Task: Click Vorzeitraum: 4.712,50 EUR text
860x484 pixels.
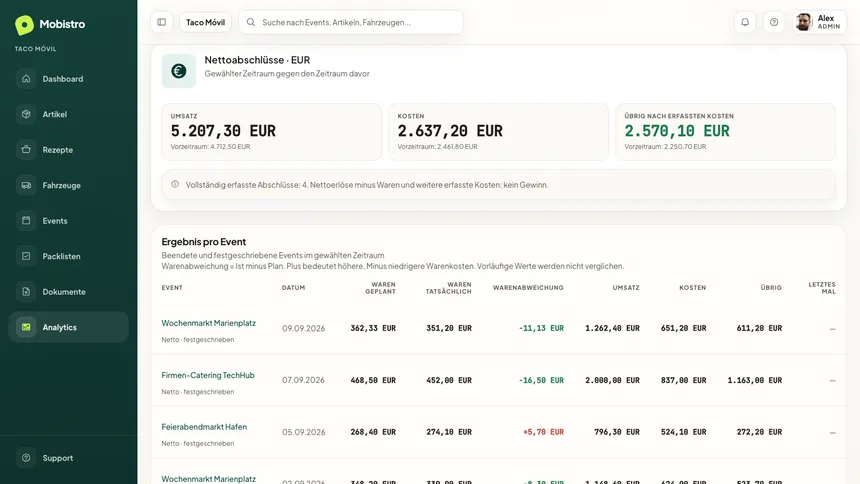Action: (210, 147)
